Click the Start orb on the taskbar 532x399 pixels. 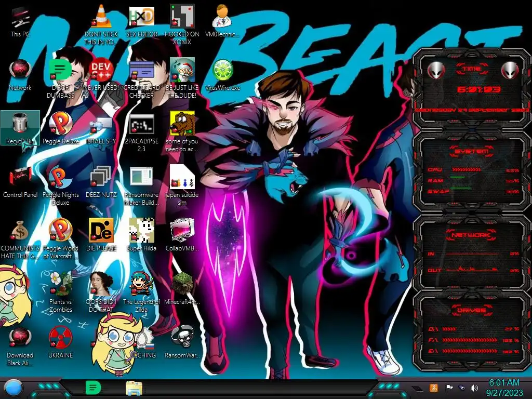coord(14,389)
